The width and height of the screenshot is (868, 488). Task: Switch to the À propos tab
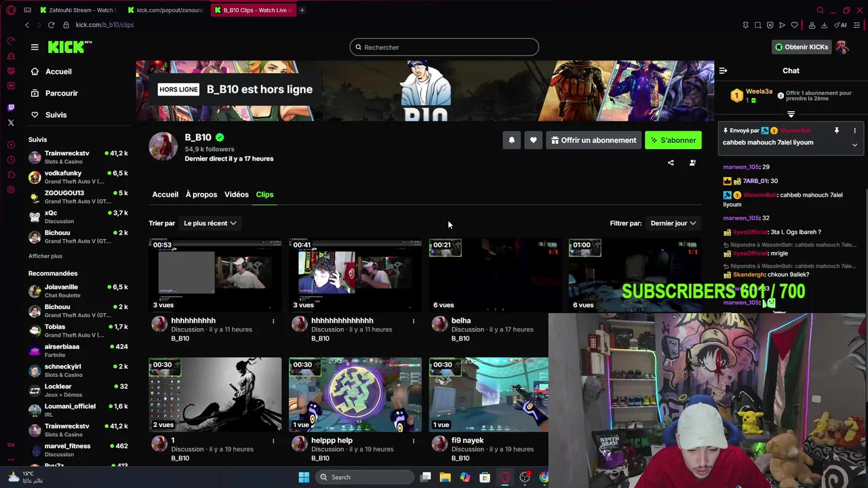pos(201,195)
